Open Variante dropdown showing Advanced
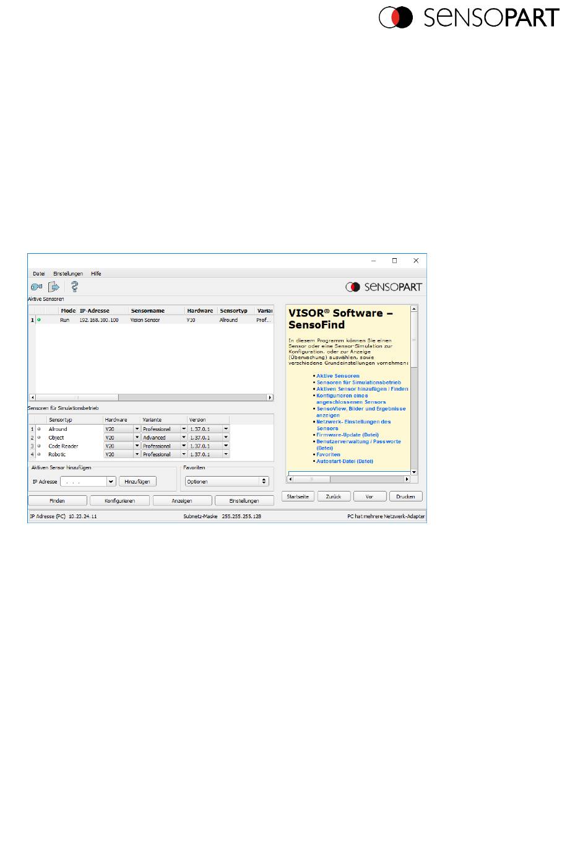The height and width of the screenshot is (868, 588). [184, 438]
